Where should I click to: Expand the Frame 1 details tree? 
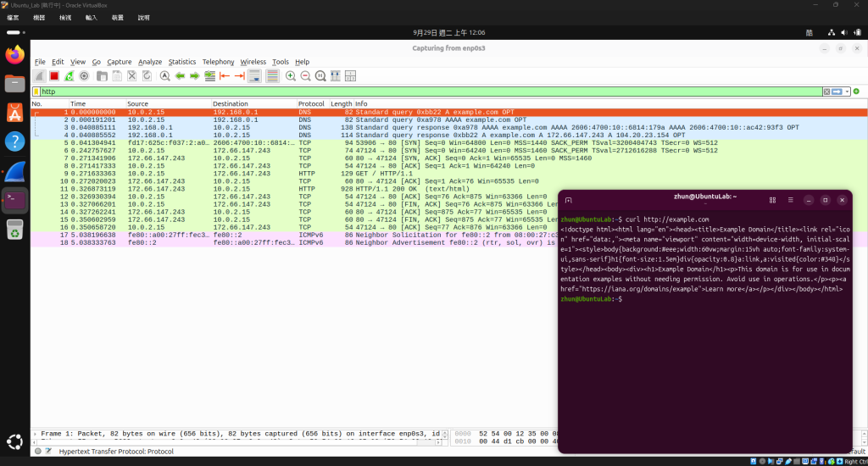[x=35, y=434]
